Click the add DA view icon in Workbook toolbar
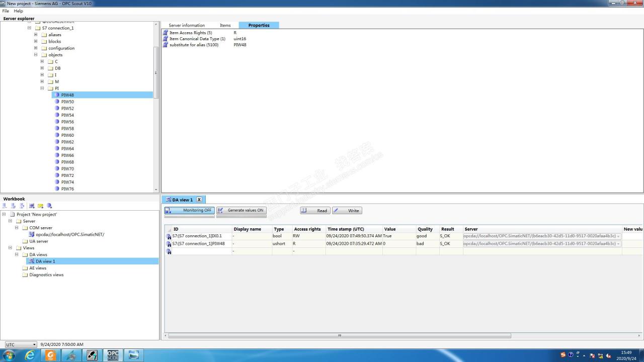 point(32,206)
